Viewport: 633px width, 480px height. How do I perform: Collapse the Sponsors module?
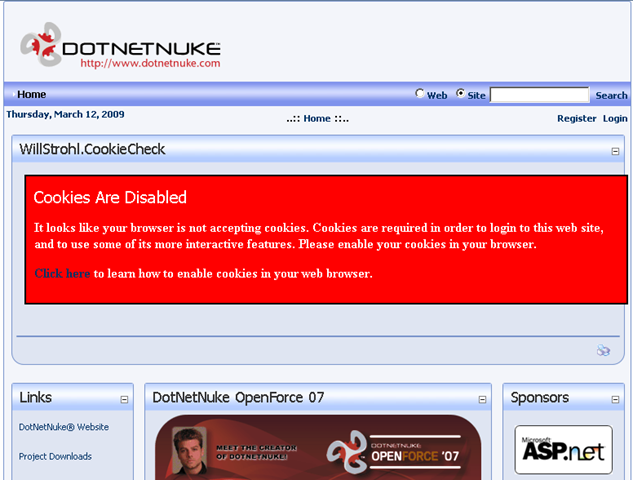615,400
